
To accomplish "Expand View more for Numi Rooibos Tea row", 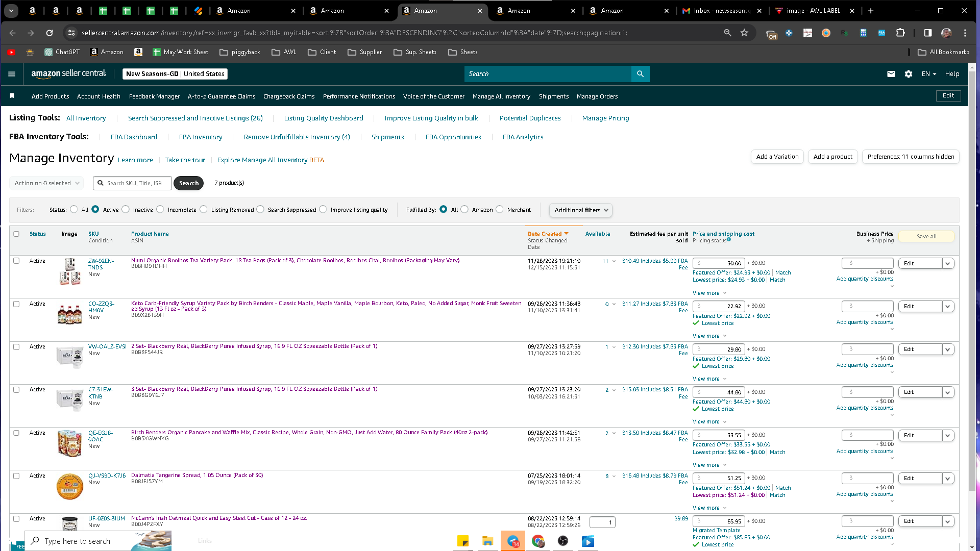I will pyautogui.click(x=709, y=293).
